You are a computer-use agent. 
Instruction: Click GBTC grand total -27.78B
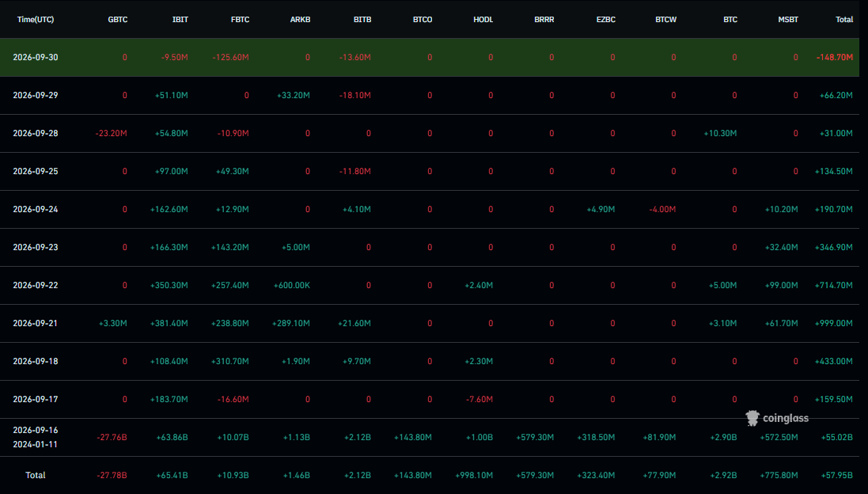[112, 476]
